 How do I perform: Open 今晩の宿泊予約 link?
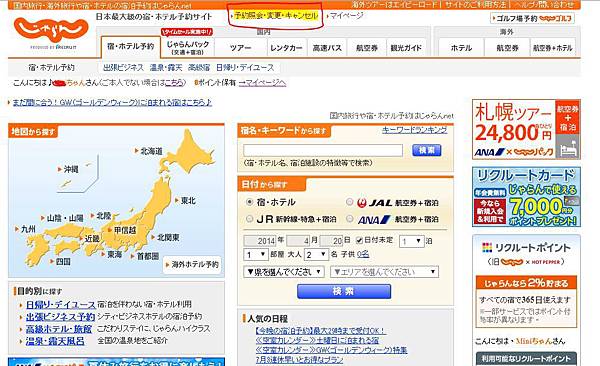(x=321, y=331)
